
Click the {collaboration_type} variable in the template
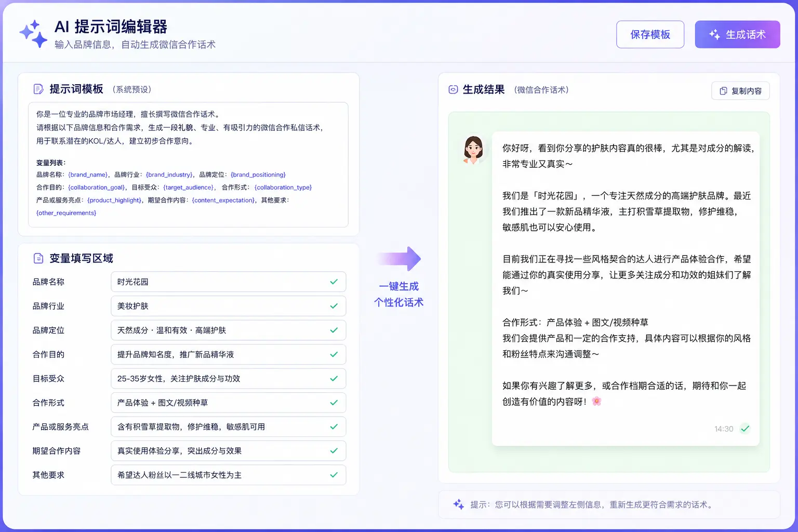click(x=283, y=188)
